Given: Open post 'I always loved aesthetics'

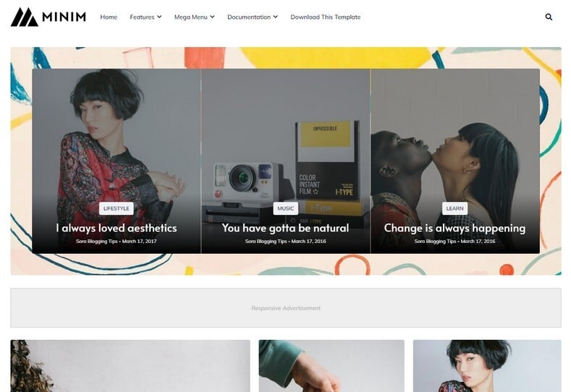Looking at the screenshot, I should coord(117,228).
